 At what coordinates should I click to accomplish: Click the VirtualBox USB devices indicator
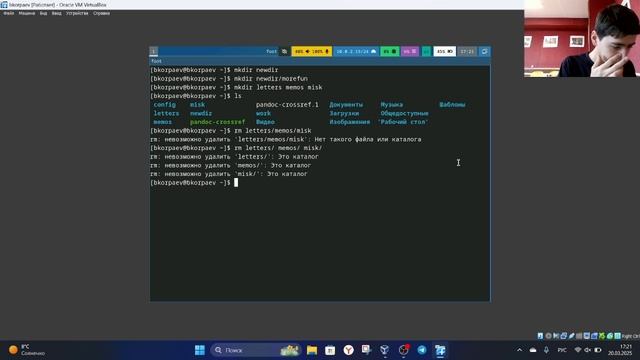tap(571, 336)
